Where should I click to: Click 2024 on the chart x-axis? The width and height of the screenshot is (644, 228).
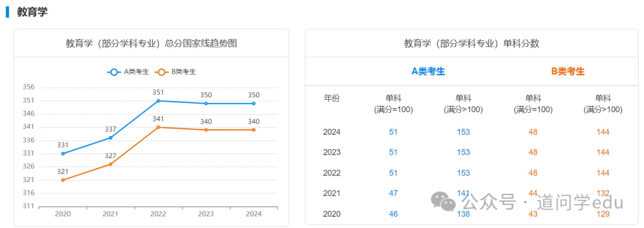pos(253,214)
